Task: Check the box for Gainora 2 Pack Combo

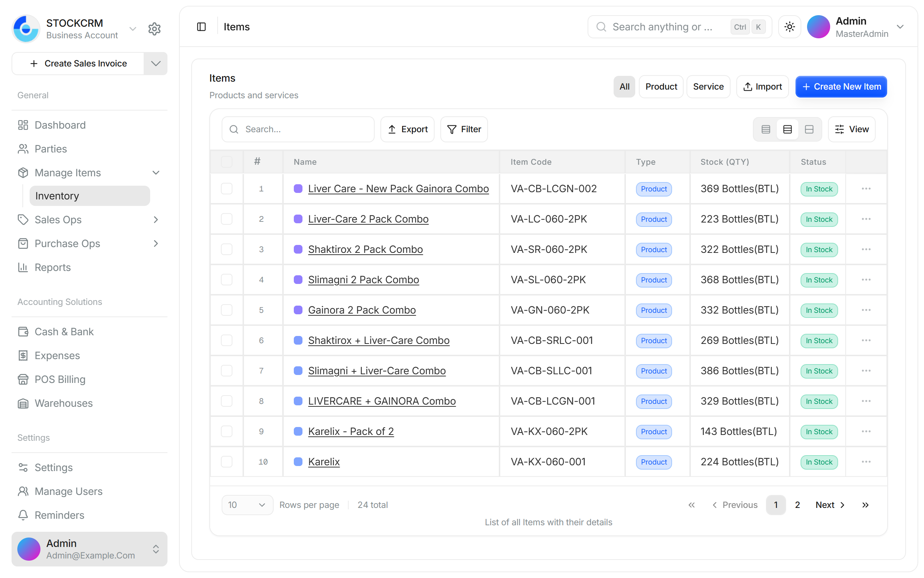Action: tap(226, 310)
